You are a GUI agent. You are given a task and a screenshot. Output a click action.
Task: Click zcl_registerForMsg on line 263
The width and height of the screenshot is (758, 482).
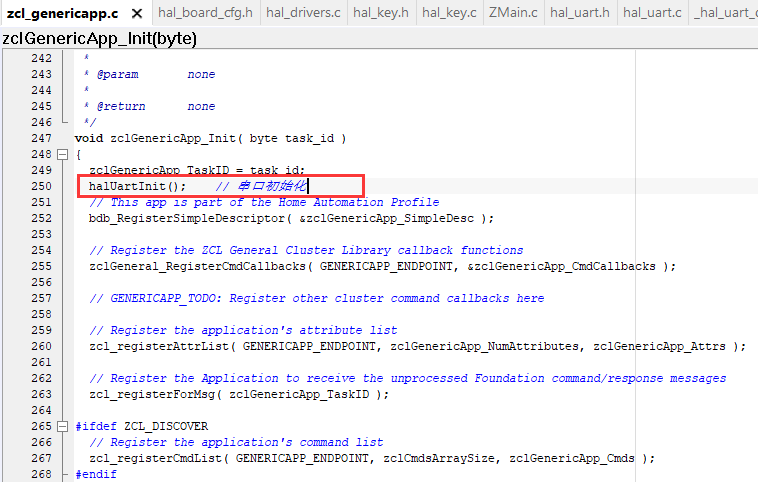tap(152, 394)
